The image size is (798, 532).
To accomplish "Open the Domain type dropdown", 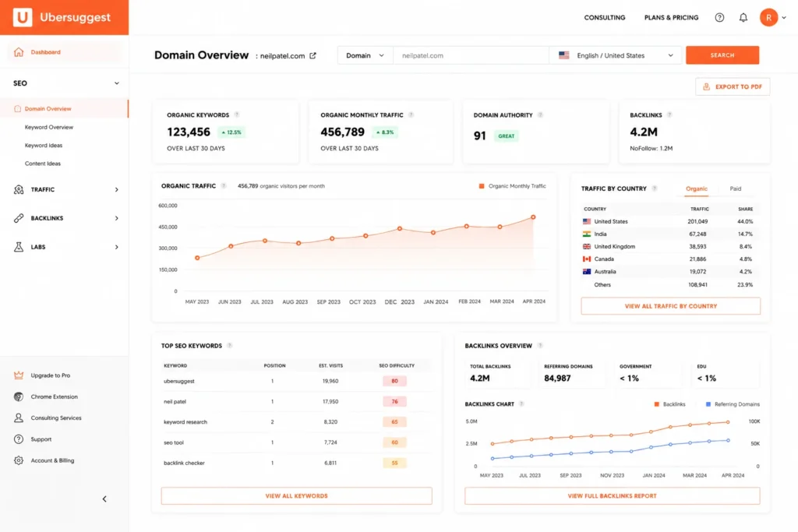I will click(x=365, y=55).
